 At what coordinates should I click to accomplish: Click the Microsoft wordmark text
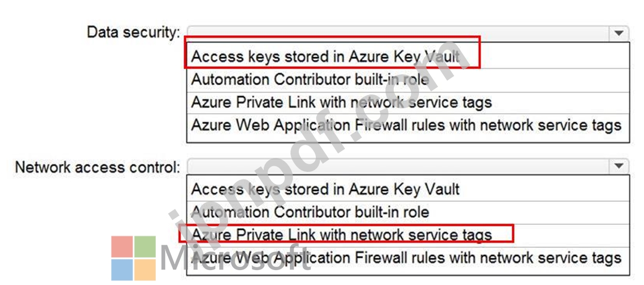pos(236,258)
